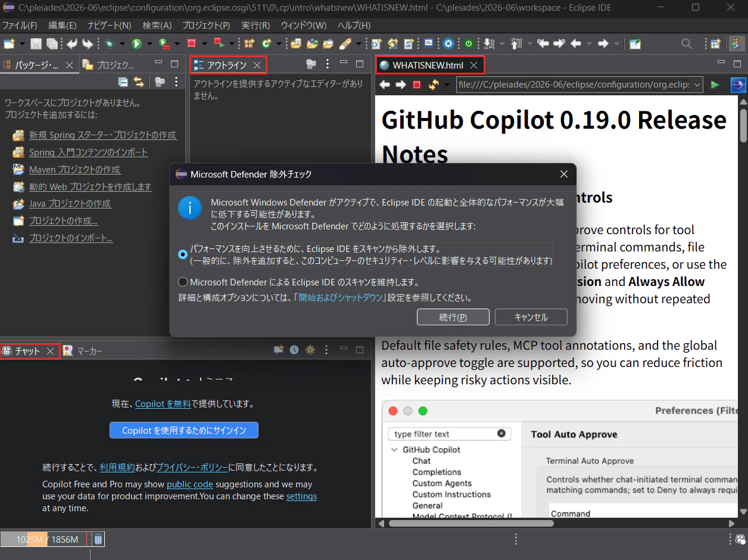Select keep Microsoft Defender scanning option
The width and height of the screenshot is (748, 560).
(x=183, y=282)
